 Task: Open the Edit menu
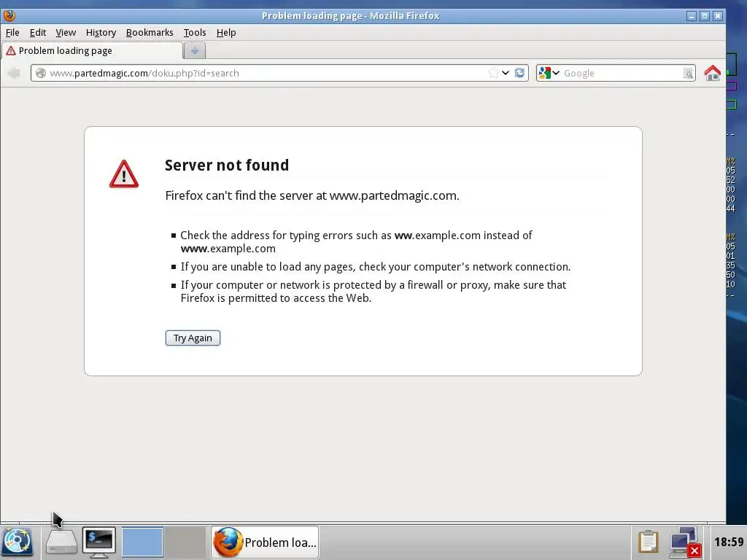(38, 32)
